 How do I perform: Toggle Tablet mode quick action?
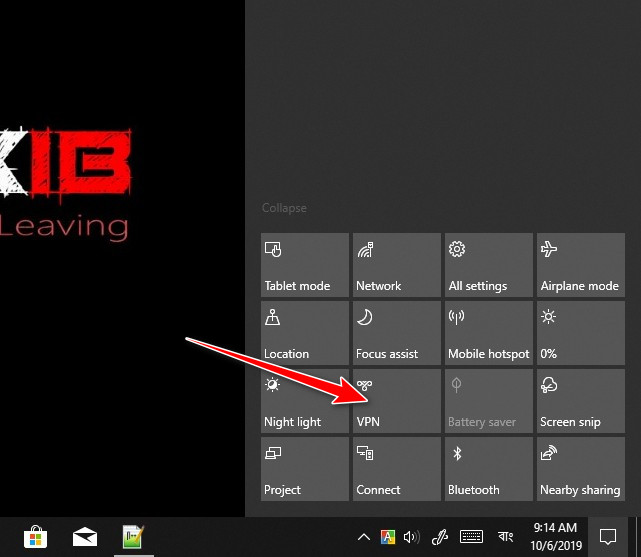(x=305, y=265)
